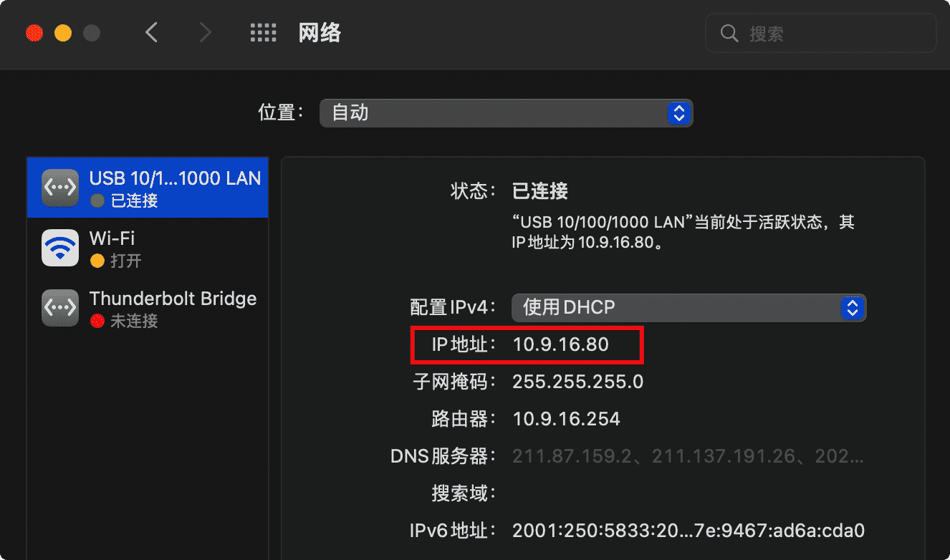Image resolution: width=950 pixels, height=560 pixels.
Task: Click the back navigation arrow
Action: pos(151,32)
